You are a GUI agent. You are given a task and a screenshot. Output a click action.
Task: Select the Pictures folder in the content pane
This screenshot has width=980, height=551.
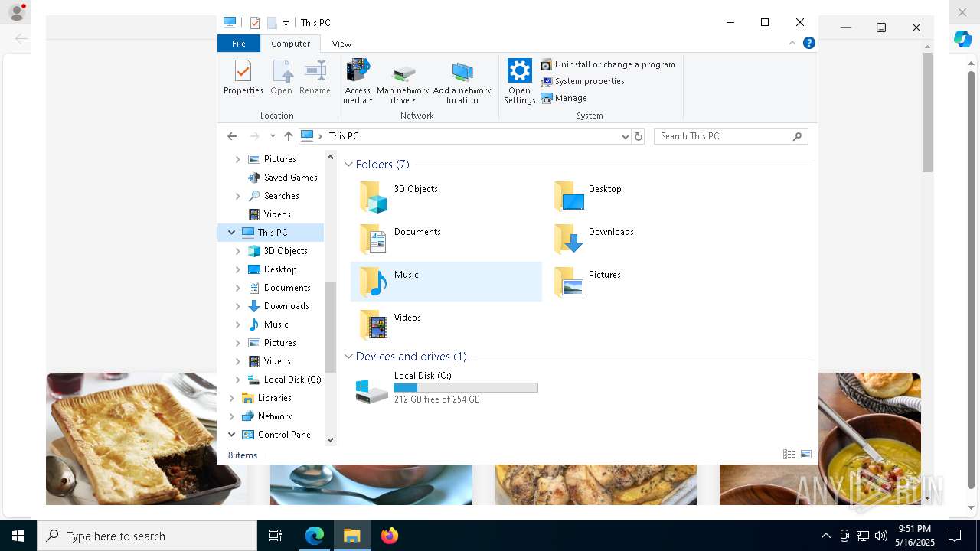640,282
